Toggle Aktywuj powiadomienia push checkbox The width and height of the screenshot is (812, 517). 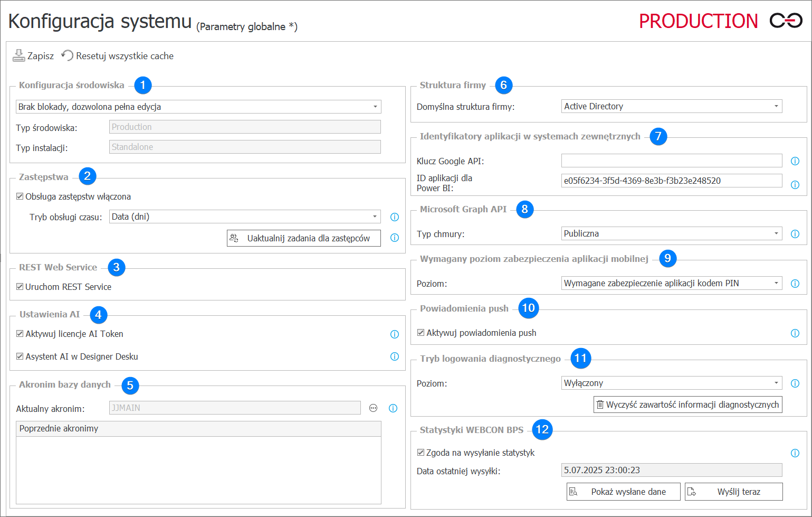point(421,333)
